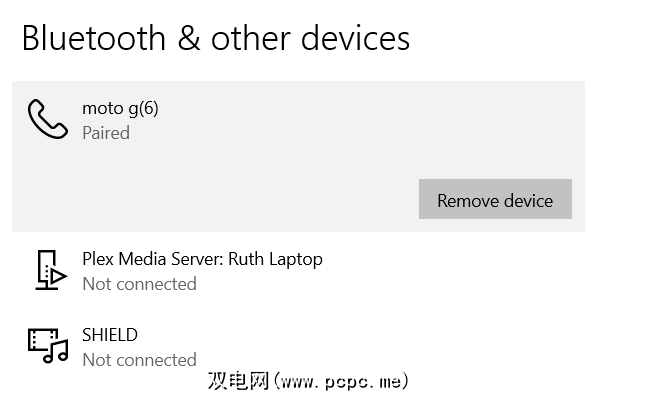Click Not connected status under SHIELD
This screenshot has height=404, width=659.
click(139, 360)
